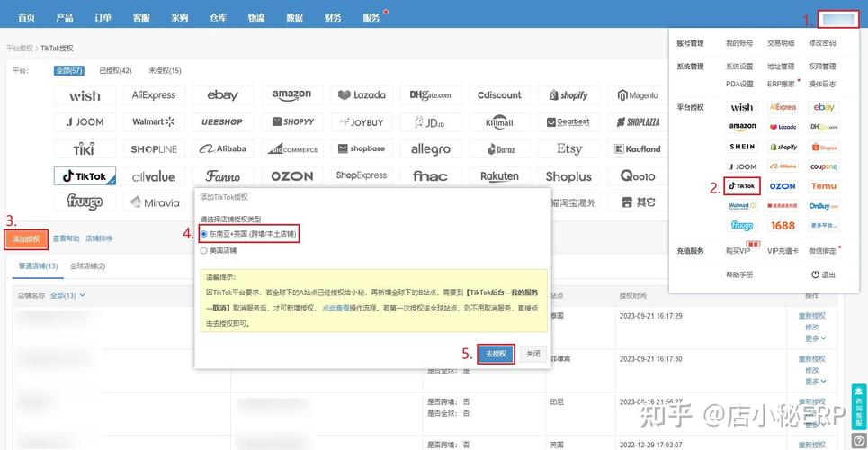Image resolution: width=868 pixels, height=450 pixels.
Task: Select the shopbase platform logo
Action: coord(362,149)
